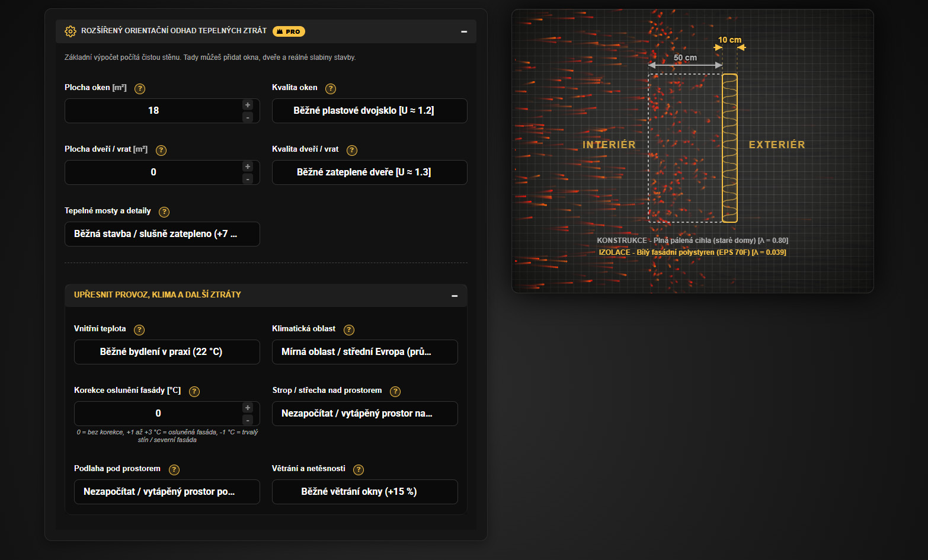Click the IZOLACE - Bílý fasádní polystyren legend text
This screenshot has height=560, width=928.
(x=692, y=252)
